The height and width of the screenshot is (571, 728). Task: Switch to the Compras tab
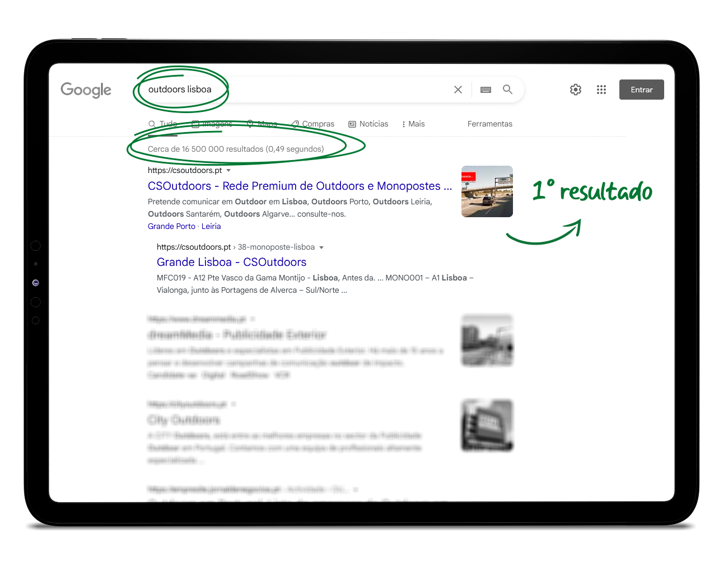tap(312, 124)
